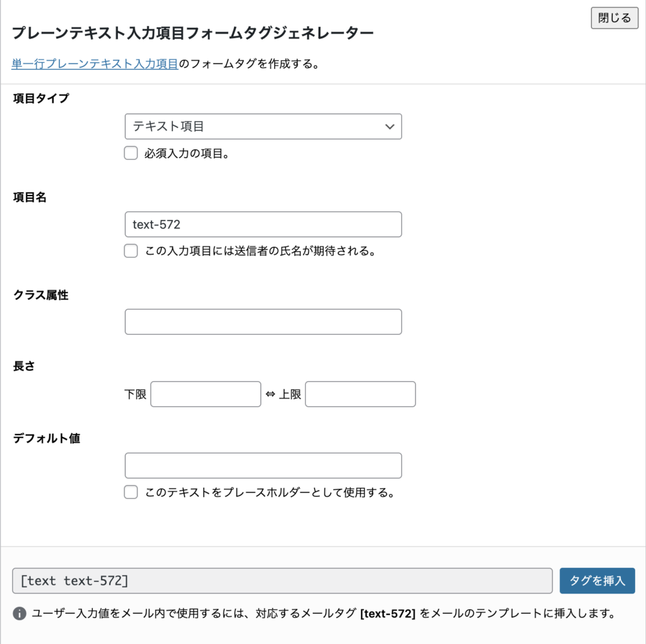
Task: Toggle the プレースホルダーとして使用する checkbox
Action: click(x=131, y=493)
